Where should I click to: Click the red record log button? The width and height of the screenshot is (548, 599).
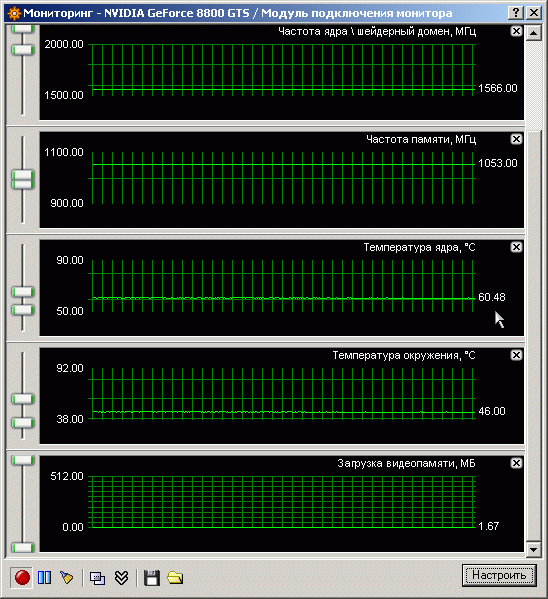(x=22, y=577)
